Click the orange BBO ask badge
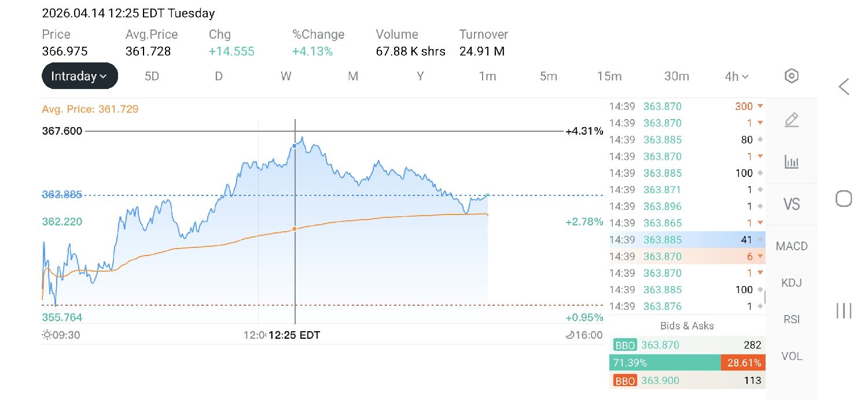 coord(625,380)
